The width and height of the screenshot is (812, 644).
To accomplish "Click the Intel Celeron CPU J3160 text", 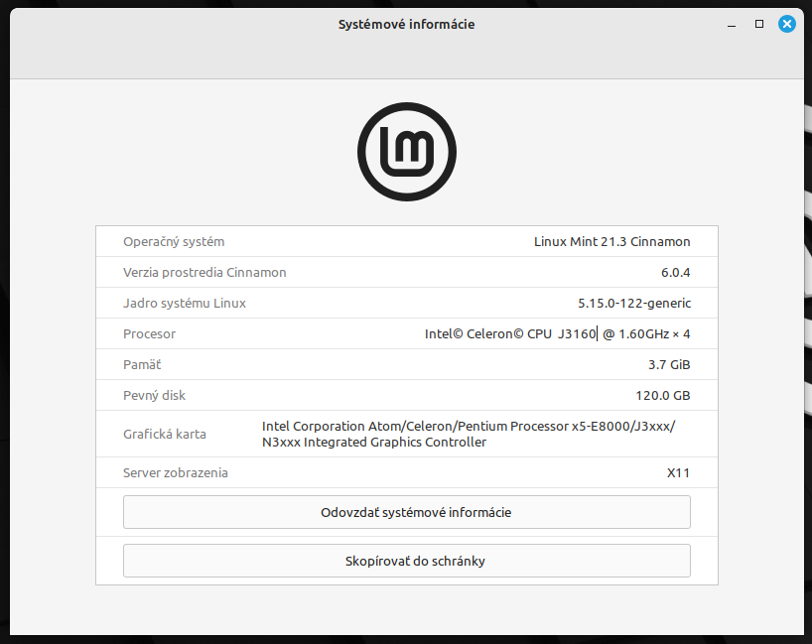I will point(510,333).
